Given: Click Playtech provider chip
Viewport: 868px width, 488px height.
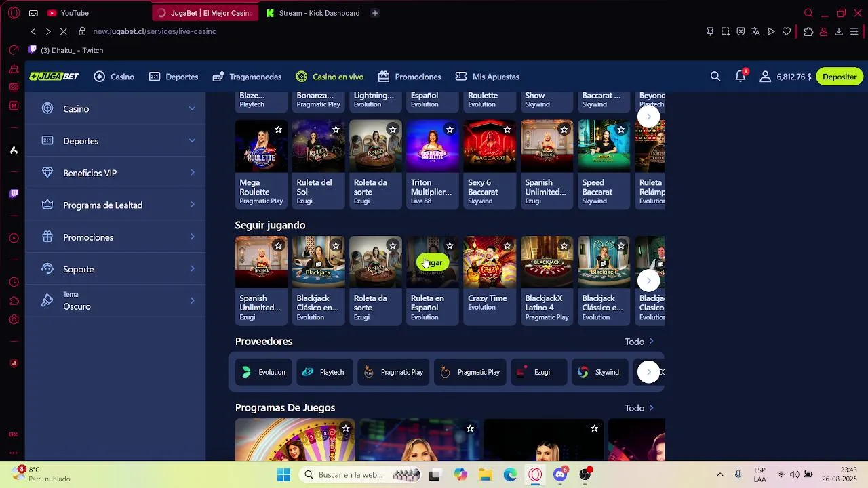Looking at the screenshot, I should 324,372.
